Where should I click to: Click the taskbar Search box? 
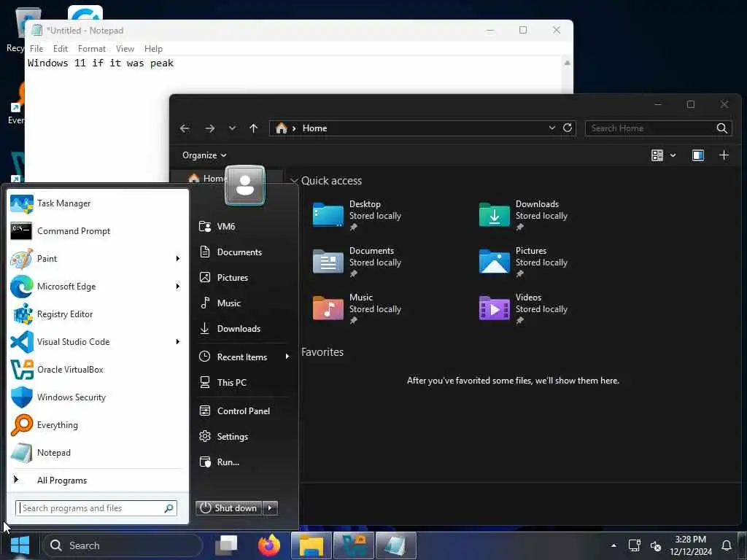[123, 545]
